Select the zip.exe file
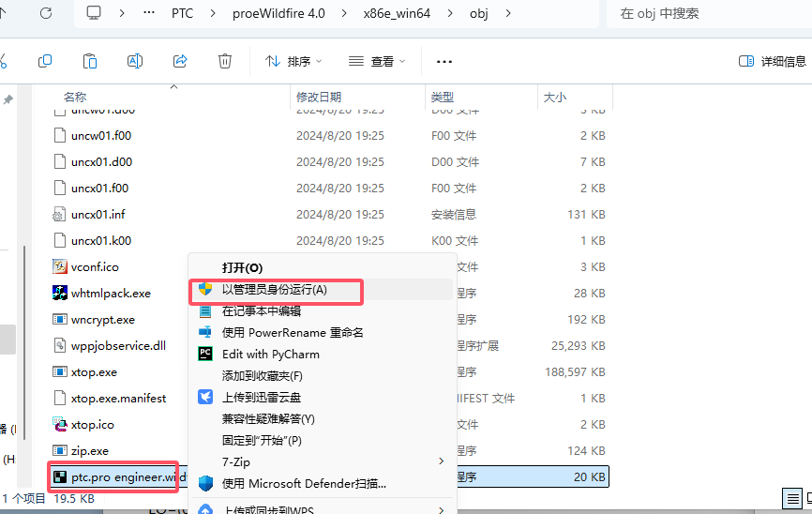This screenshot has width=812, height=514. point(90,451)
